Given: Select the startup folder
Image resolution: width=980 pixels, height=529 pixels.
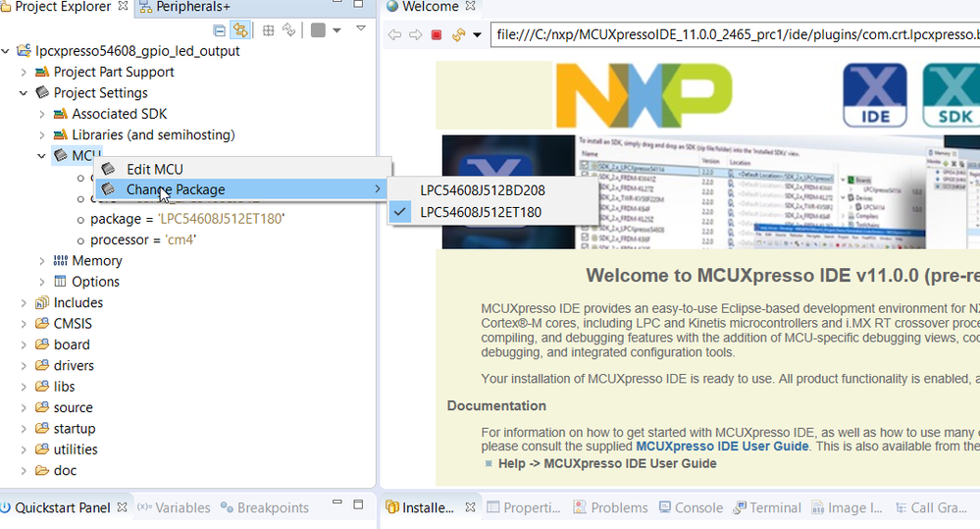Looking at the screenshot, I should (x=75, y=428).
